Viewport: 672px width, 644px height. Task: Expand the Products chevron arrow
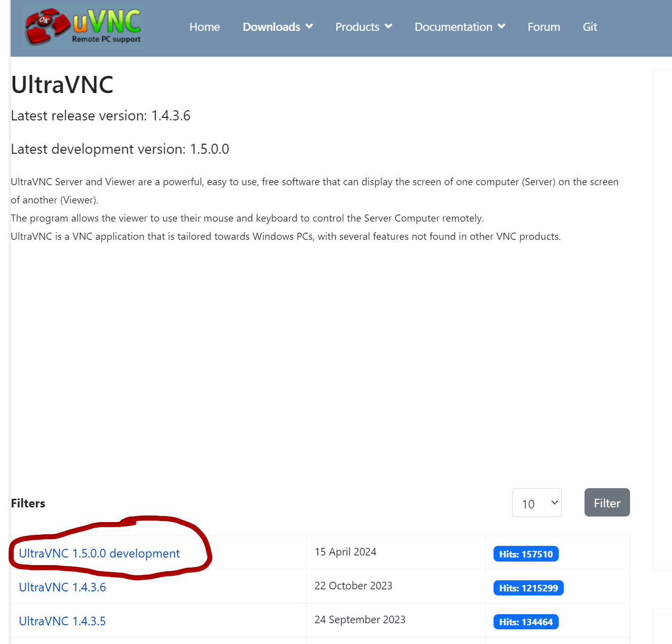click(388, 26)
